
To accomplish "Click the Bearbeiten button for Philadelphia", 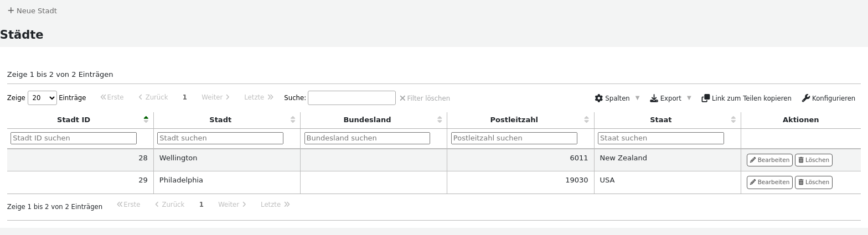I will pos(769,182).
